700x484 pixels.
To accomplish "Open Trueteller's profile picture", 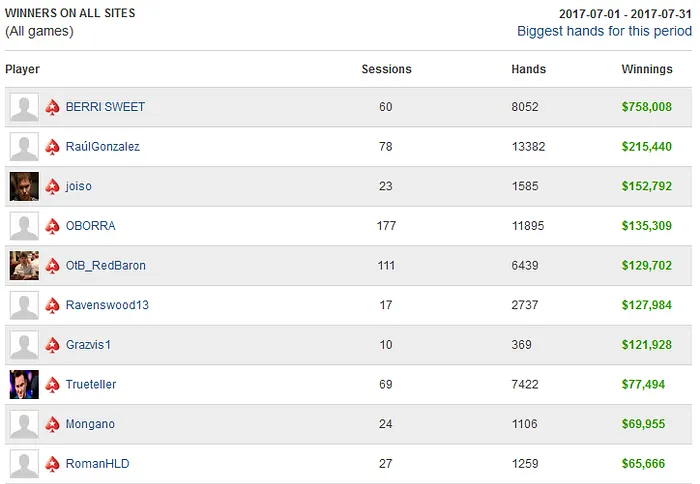I will (24, 384).
